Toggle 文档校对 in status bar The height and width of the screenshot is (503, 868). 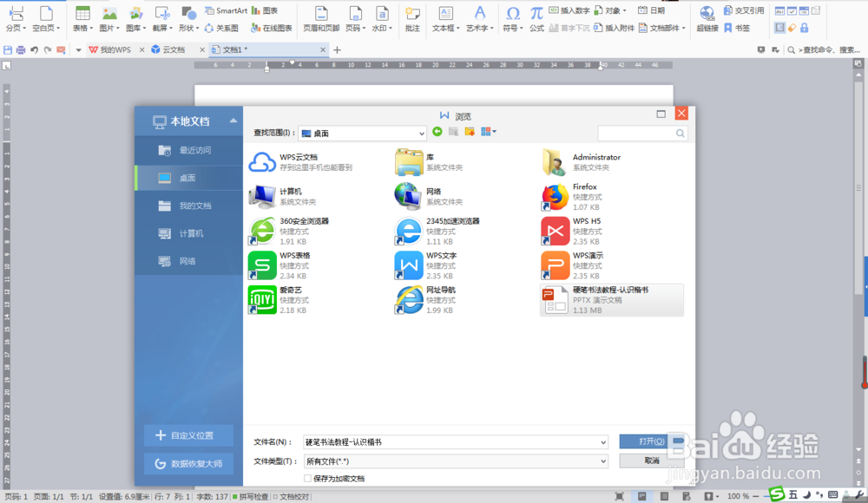pyautogui.click(x=291, y=497)
